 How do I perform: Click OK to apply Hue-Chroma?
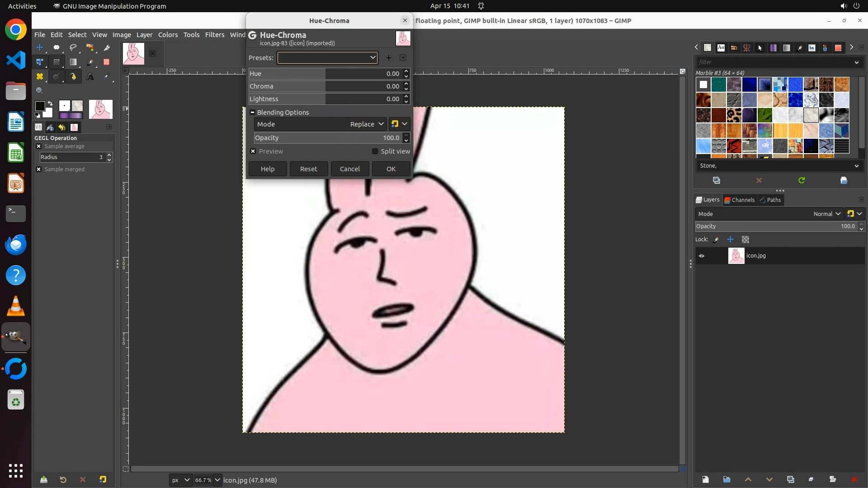(x=391, y=169)
